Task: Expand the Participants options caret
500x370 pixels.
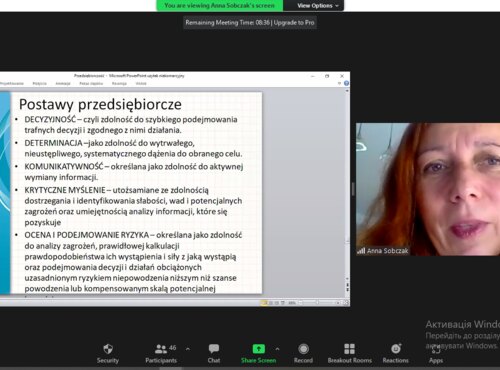Action: click(x=188, y=349)
